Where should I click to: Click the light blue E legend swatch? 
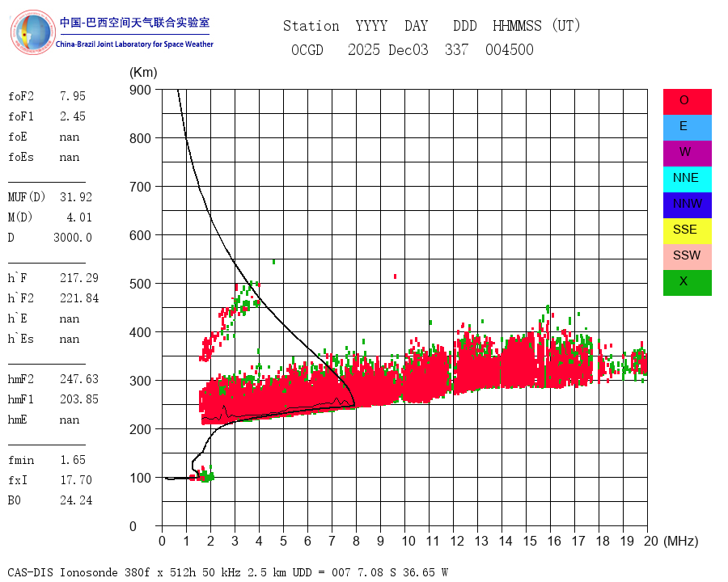point(687,128)
